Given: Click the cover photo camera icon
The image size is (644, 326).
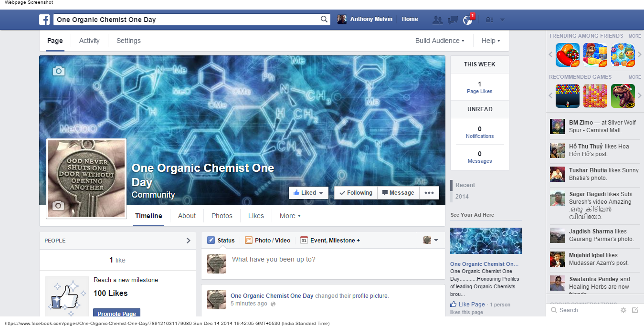Looking at the screenshot, I should [x=58, y=71].
